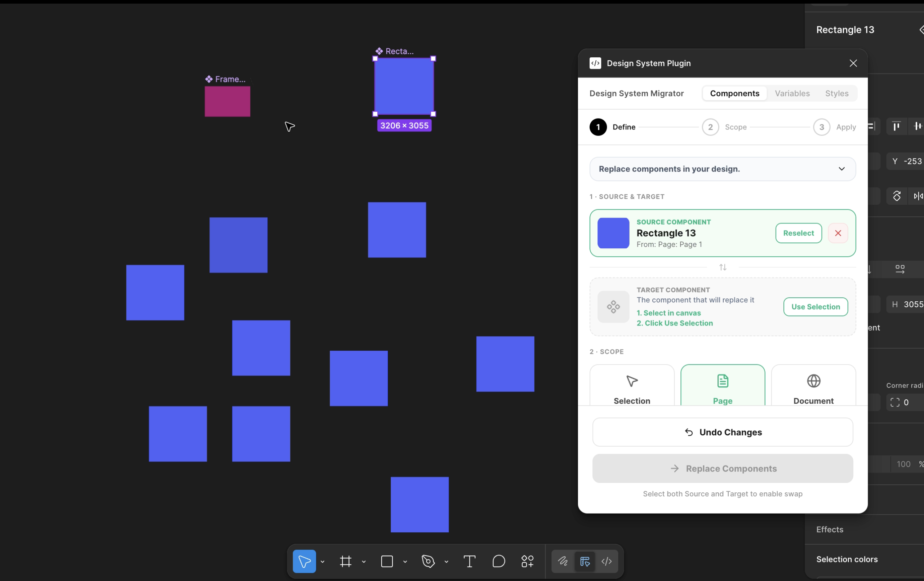Click the Rectangle 13 layer name

[845, 30]
